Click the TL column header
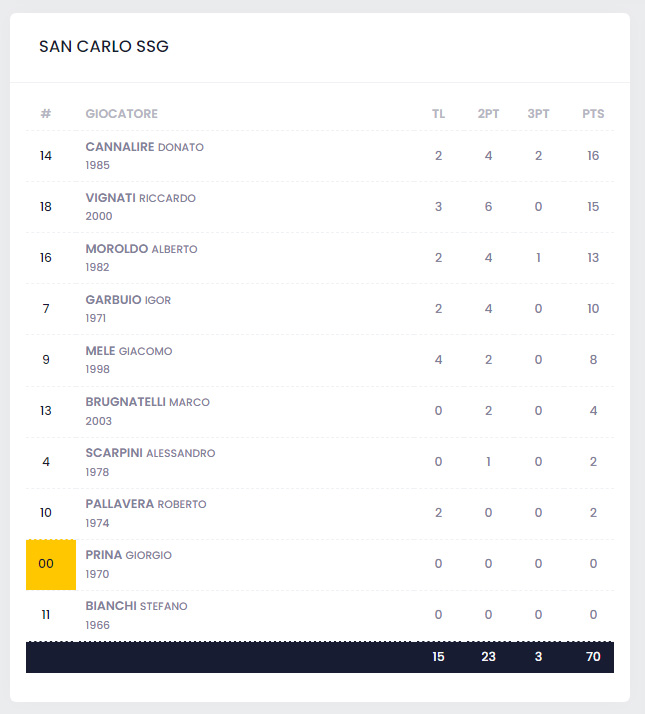The height and width of the screenshot is (714, 645). (x=438, y=114)
